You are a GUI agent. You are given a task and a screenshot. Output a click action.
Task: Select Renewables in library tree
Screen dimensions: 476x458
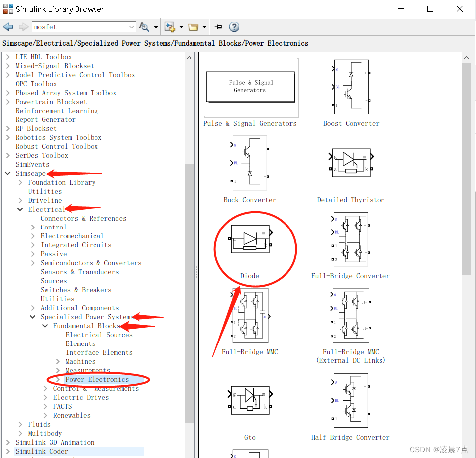(72, 415)
